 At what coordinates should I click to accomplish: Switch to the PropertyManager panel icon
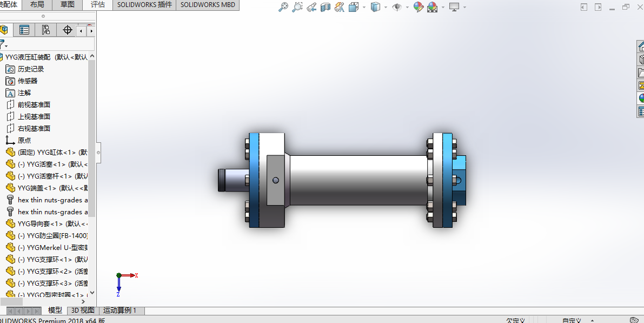coord(24,30)
